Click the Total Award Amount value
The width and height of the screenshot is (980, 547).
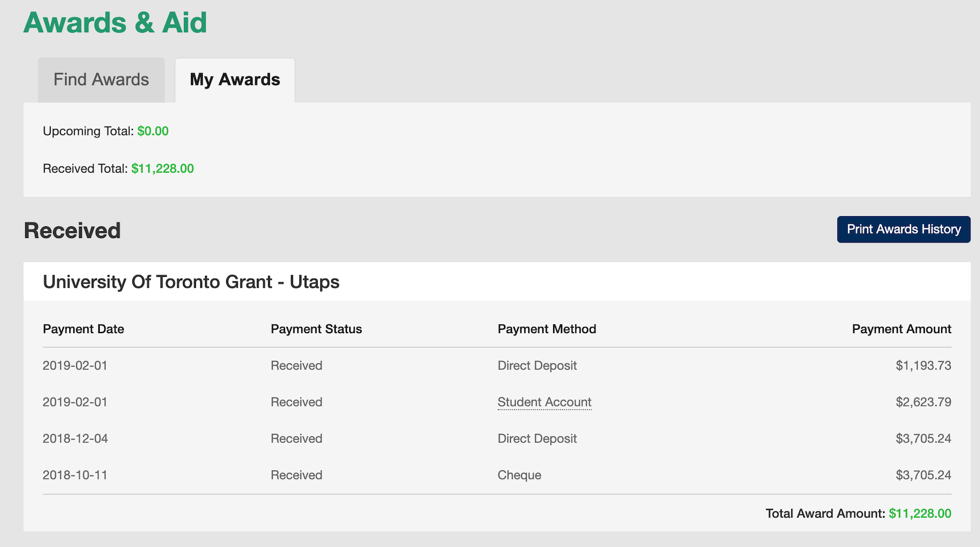coord(920,514)
